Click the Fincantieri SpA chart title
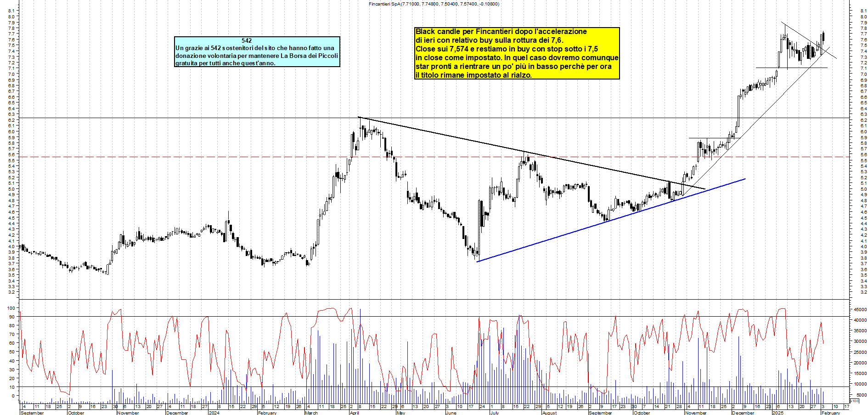868x415 pixels. pyautogui.click(x=434, y=4)
